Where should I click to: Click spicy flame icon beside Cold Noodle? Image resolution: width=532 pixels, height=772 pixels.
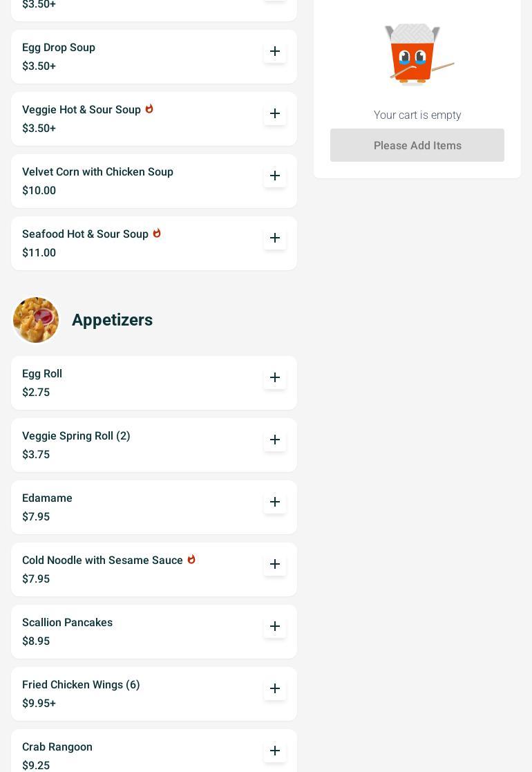point(191,559)
